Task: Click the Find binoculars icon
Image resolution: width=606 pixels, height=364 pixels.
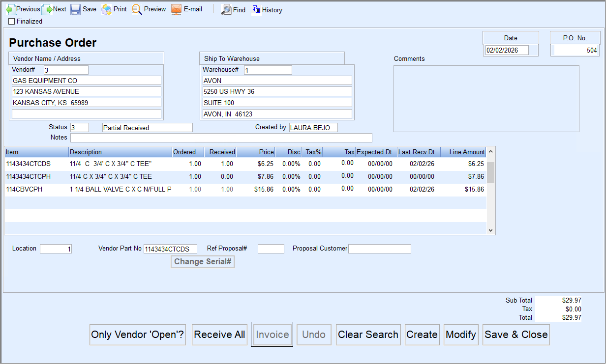Action: point(226,10)
